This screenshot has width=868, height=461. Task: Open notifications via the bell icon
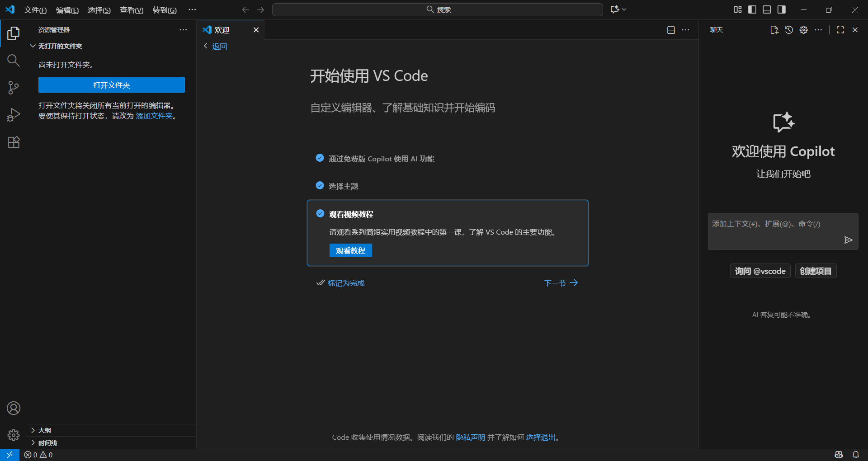[855, 455]
